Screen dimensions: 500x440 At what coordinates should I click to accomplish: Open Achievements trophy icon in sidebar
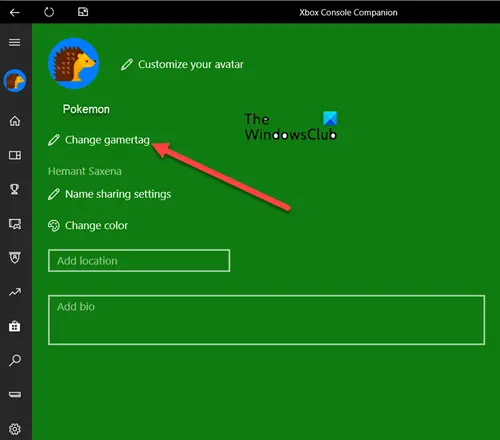click(15, 189)
